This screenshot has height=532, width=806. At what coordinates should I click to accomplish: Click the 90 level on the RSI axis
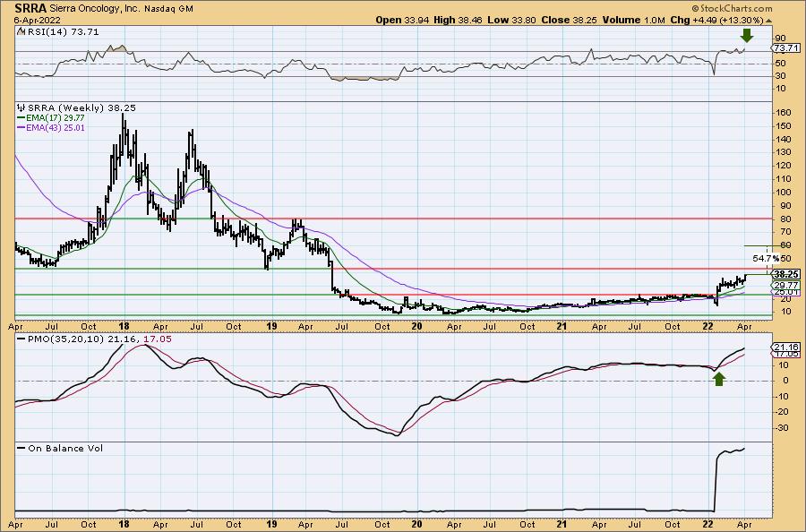coord(780,38)
